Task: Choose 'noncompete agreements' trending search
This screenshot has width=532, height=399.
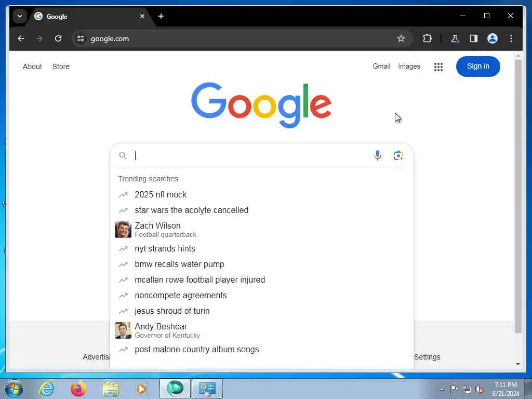Action: (262, 296)
